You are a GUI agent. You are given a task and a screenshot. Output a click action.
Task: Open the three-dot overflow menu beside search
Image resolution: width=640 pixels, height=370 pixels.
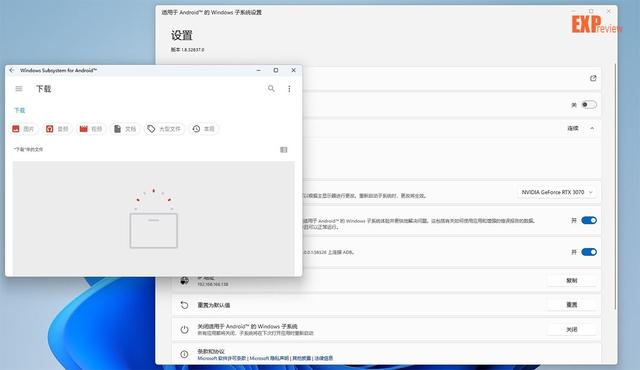point(289,89)
